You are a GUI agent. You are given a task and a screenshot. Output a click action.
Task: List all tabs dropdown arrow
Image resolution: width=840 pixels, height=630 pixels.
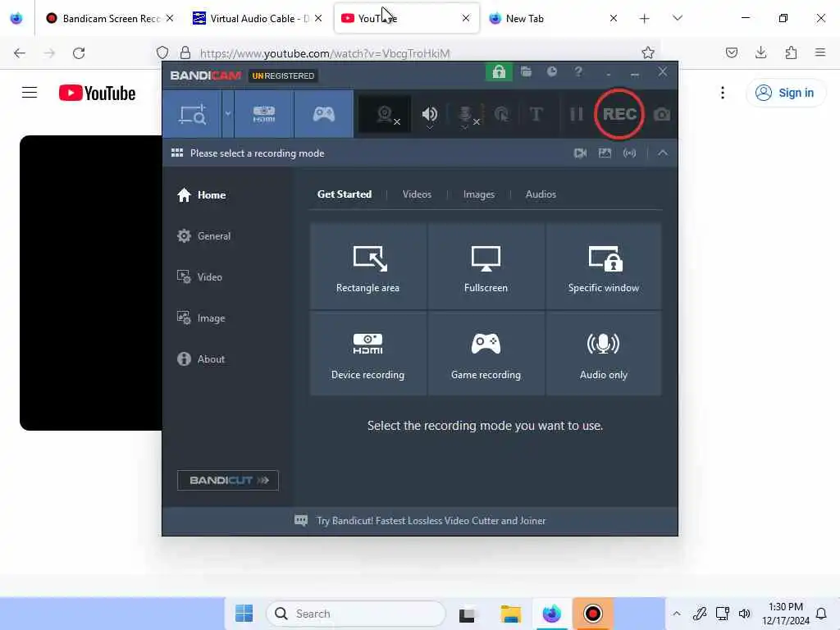click(678, 18)
